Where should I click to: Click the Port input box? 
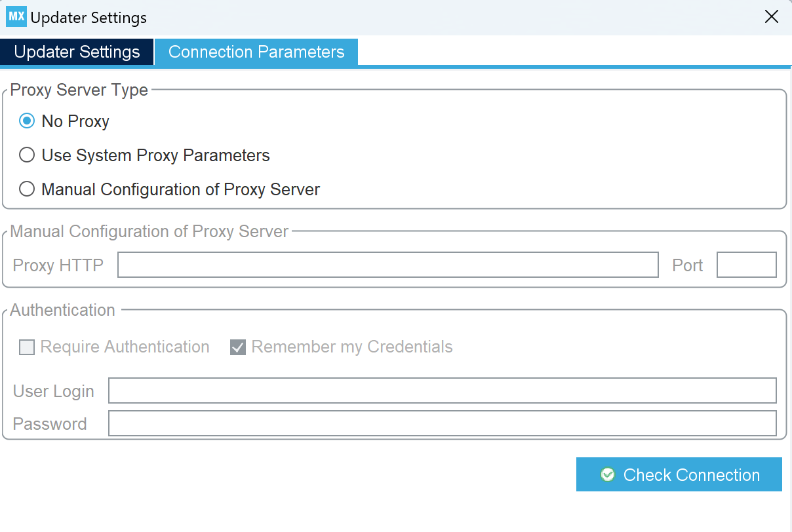tap(746, 265)
